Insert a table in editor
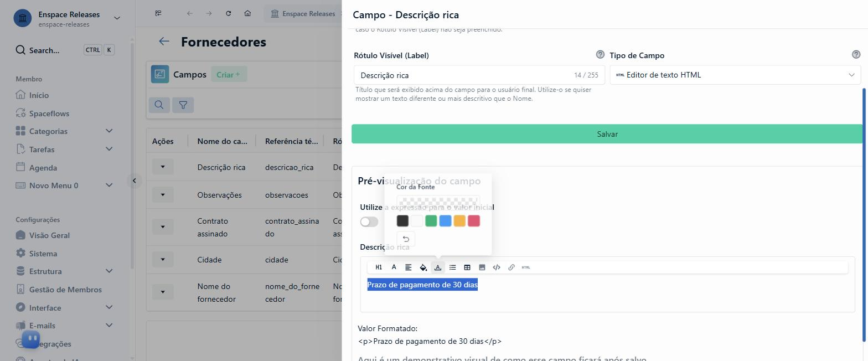The image size is (868, 361). [x=467, y=267]
